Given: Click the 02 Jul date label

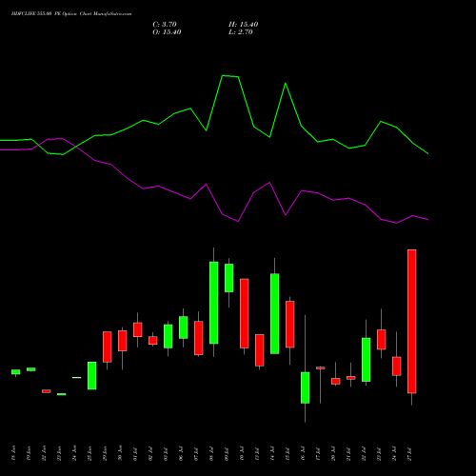Looking at the screenshot, I should point(150,453).
